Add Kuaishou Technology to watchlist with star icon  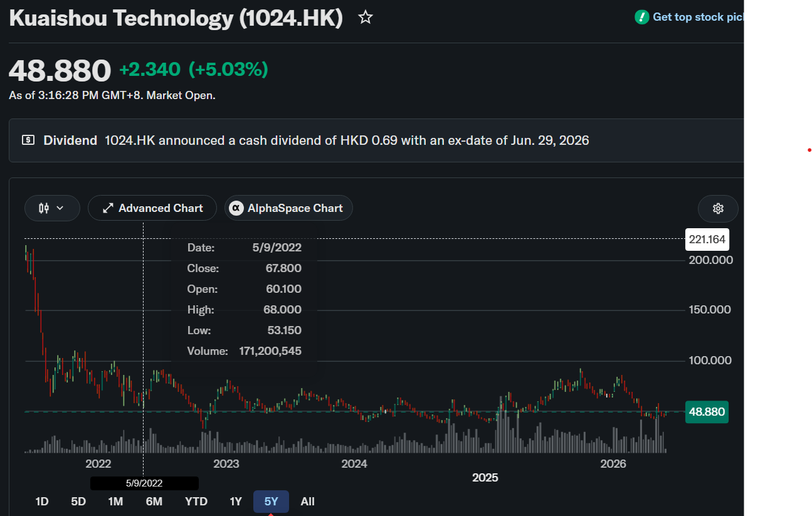click(x=366, y=18)
